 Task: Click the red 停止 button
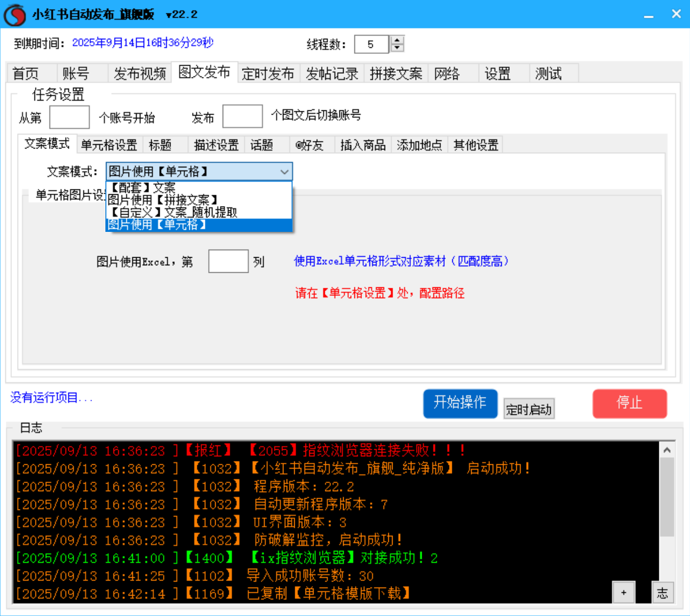coord(630,403)
